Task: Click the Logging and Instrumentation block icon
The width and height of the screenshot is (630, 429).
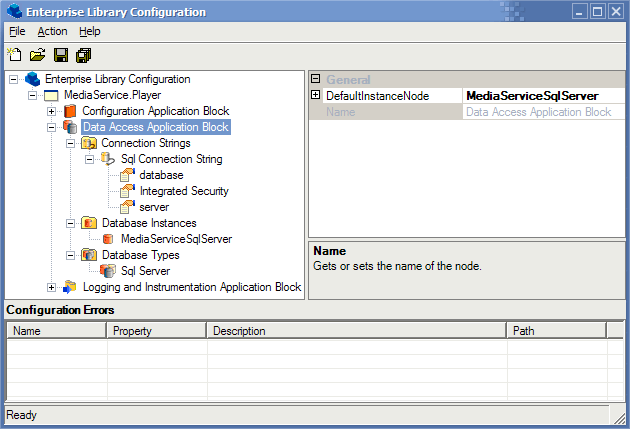Action: (70, 287)
